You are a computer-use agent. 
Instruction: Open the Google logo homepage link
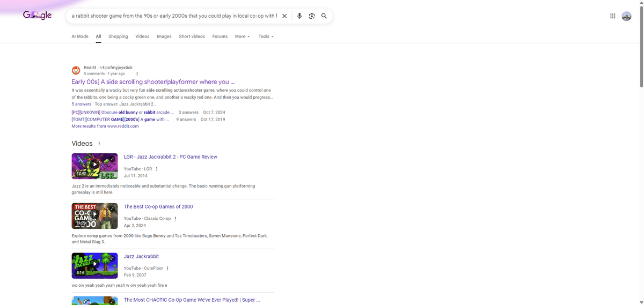(37, 16)
